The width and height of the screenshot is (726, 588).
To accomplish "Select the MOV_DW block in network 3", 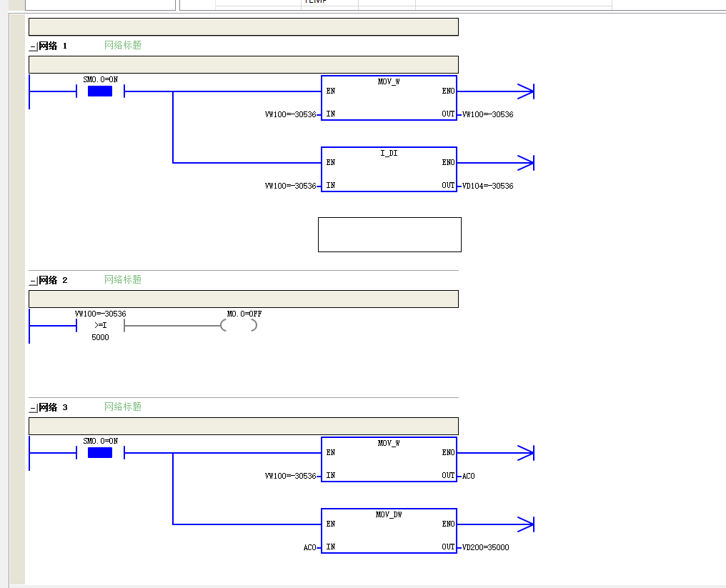I will coord(389,531).
